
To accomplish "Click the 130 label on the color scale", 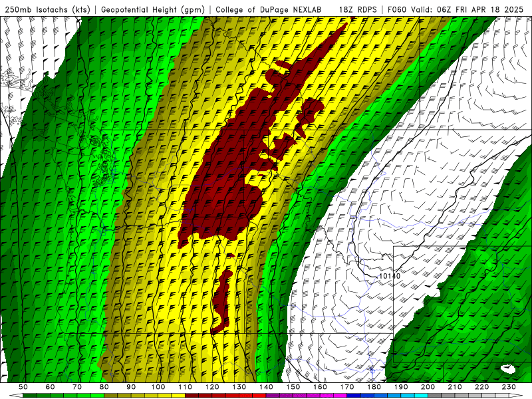I will point(239,387).
